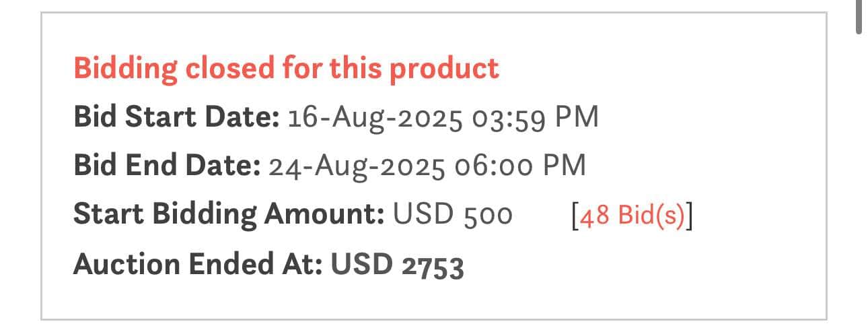
Task: Click the number 2753 in ending price
Action: pyautogui.click(x=432, y=265)
